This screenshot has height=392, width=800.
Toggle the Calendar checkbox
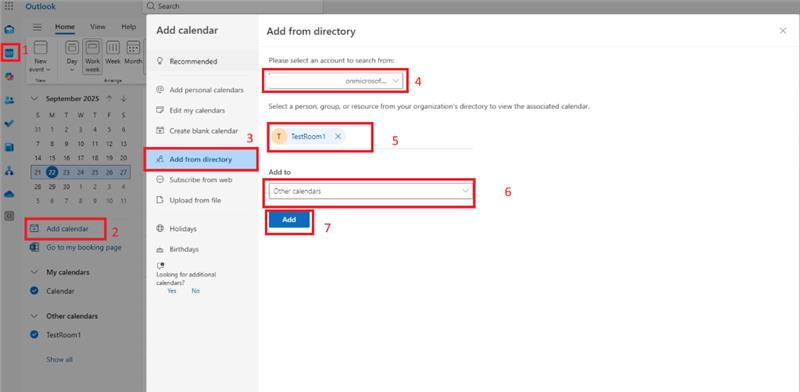coord(35,291)
